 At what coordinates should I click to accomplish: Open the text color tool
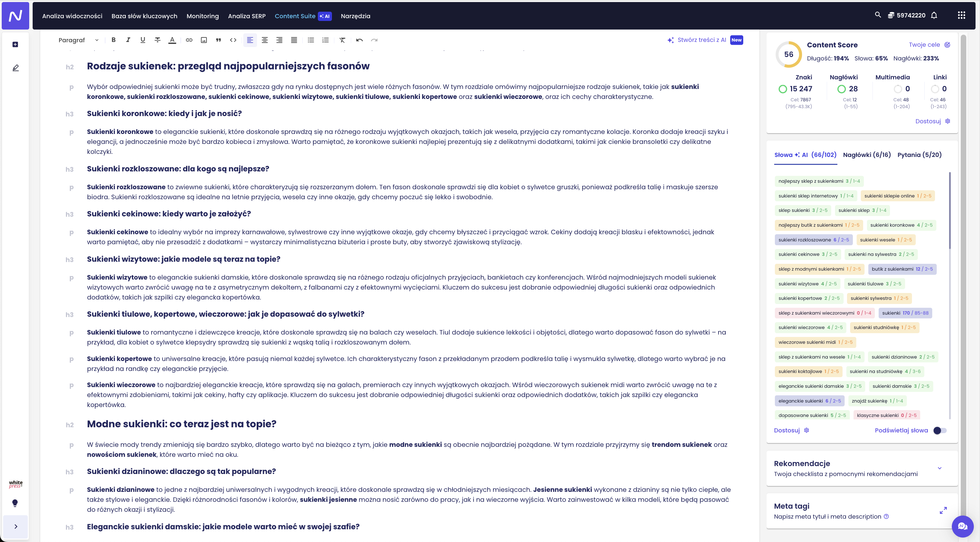(172, 40)
